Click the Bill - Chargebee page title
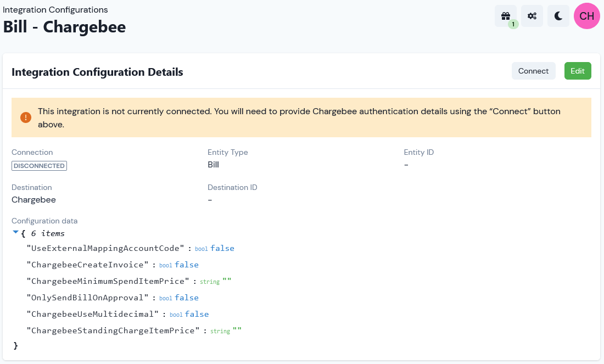 pos(64,27)
